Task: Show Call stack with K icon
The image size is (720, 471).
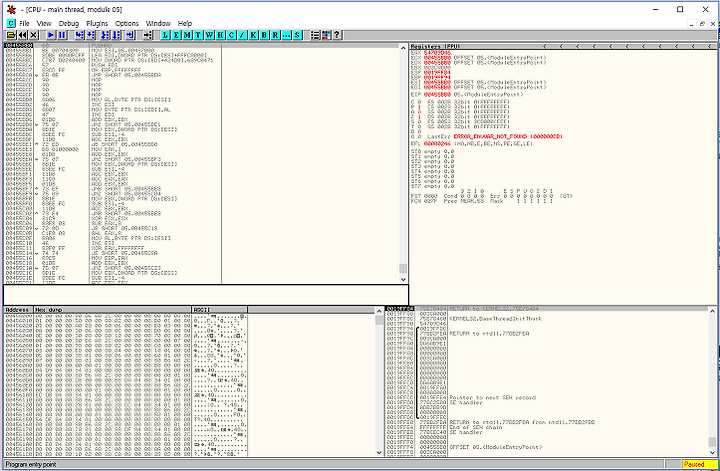Action: click(253, 35)
